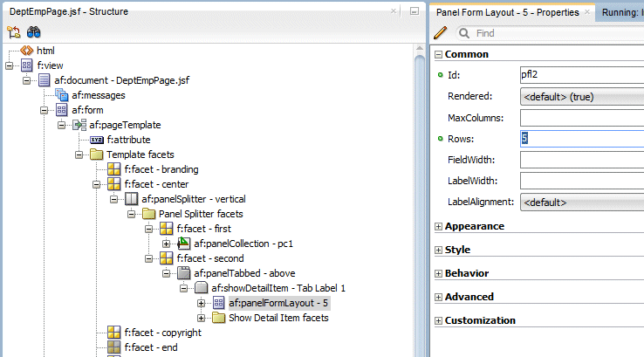Click the af:document page icon
The width and height of the screenshot is (644, 357).
(x=44, y=80)
